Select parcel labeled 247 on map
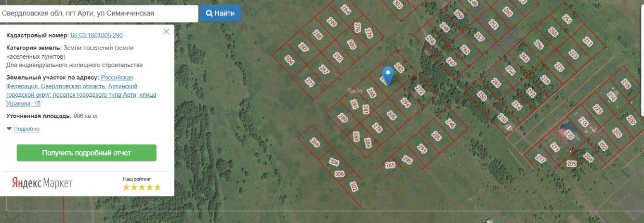Screen dimensions: 644x223 tap(451, 62)
